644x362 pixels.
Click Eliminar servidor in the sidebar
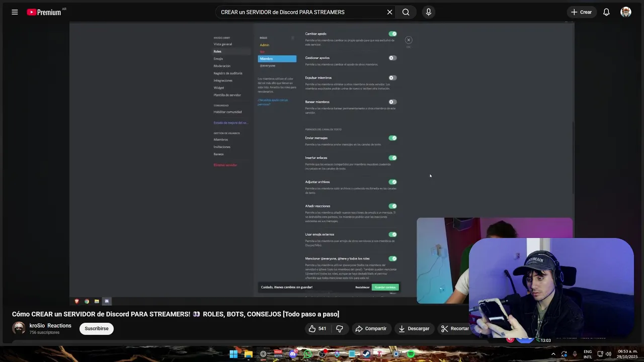(x=225, y=165)
